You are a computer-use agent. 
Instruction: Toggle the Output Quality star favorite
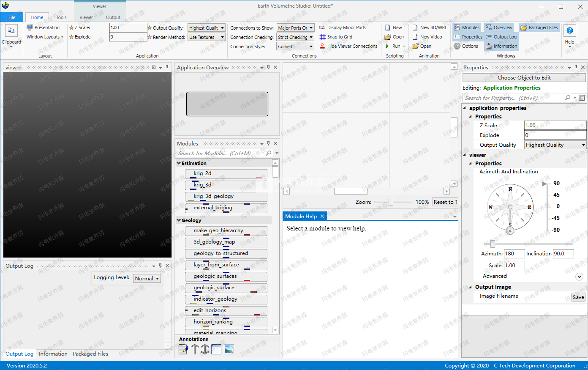tap(150, 27)
